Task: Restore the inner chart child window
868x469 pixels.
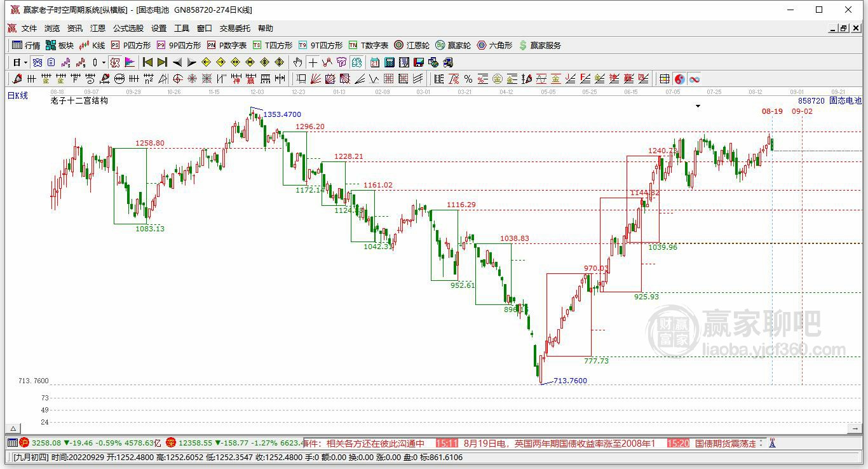Action: pos(844,29)
